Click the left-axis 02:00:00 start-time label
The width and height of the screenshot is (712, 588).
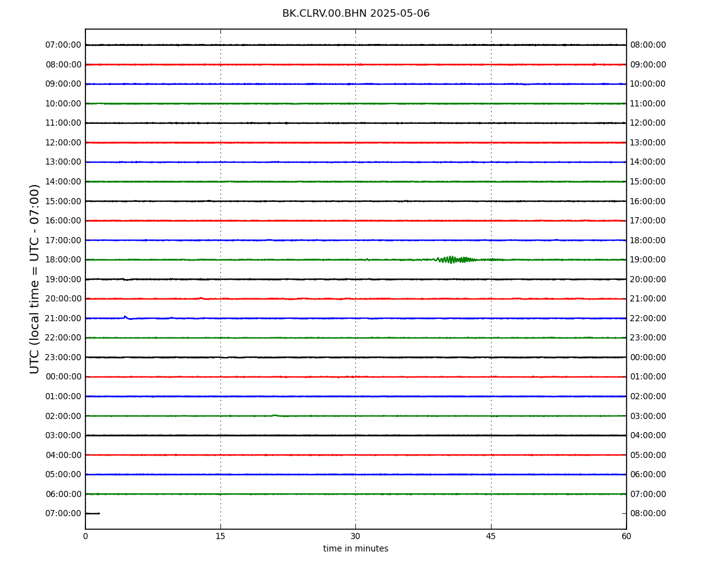tap(64, 416)
